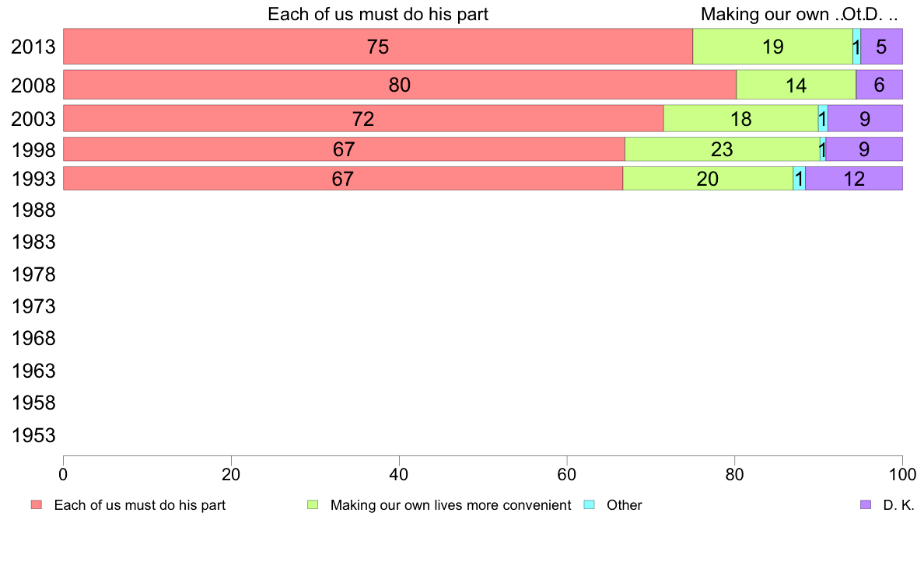Image resolution: width=924 pixels, height=572 pixels.
Task: Click the header text Each of us must do his part
Action: (x=378, y=14)
